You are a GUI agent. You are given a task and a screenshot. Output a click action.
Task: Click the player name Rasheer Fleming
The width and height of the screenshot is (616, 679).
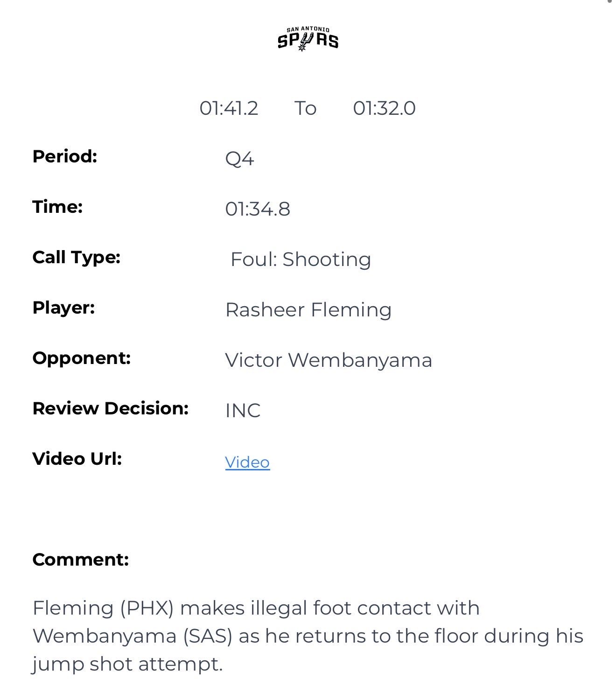308,310
